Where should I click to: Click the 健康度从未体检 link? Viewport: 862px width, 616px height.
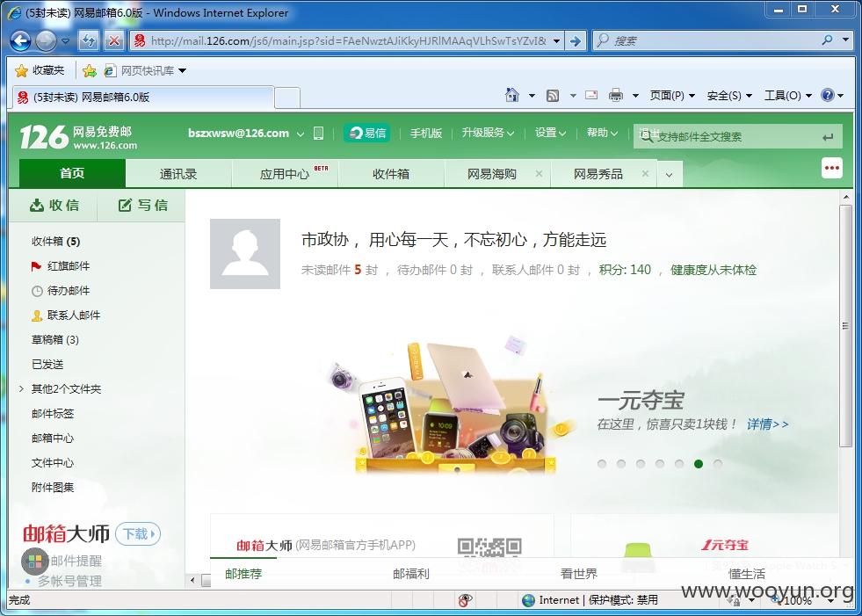(713, 270)
